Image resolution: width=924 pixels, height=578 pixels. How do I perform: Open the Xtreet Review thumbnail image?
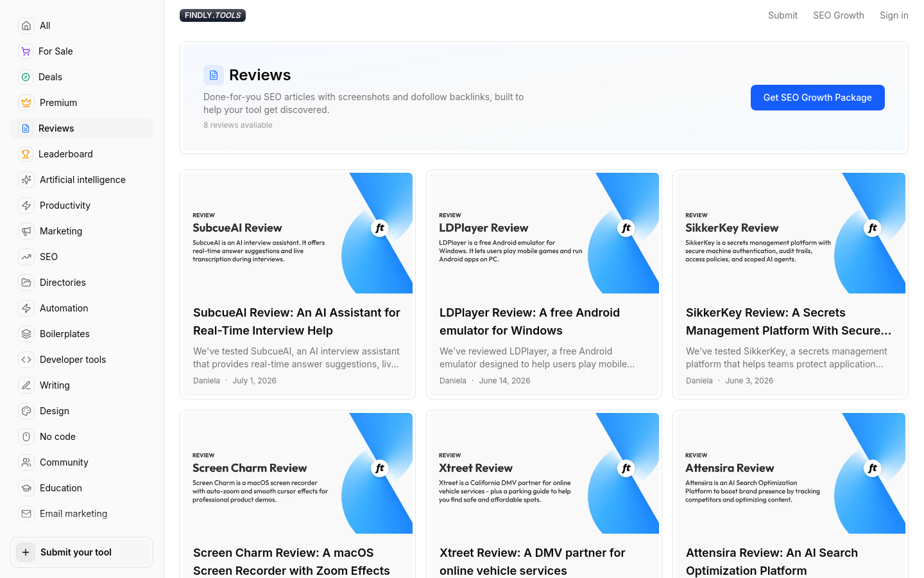coord(544,473)
